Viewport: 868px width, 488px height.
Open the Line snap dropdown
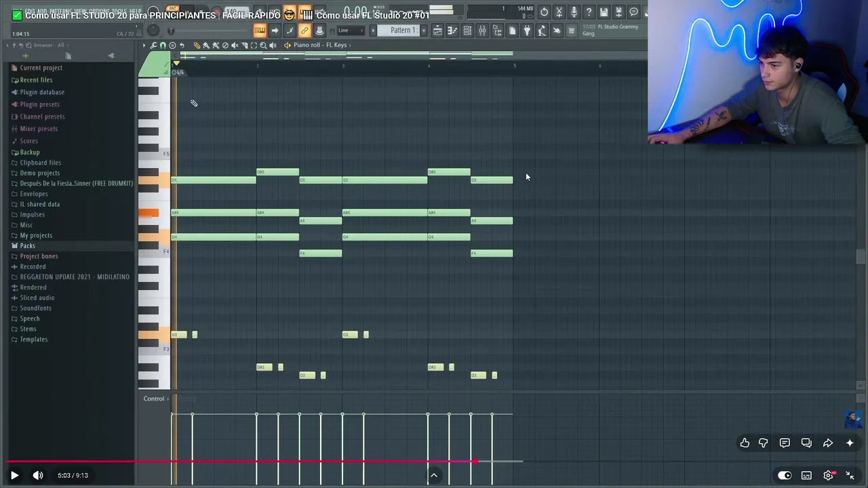pos(351,30)
